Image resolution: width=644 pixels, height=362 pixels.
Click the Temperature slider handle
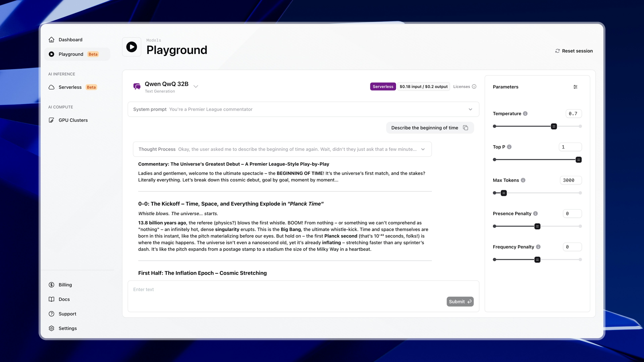554,126
